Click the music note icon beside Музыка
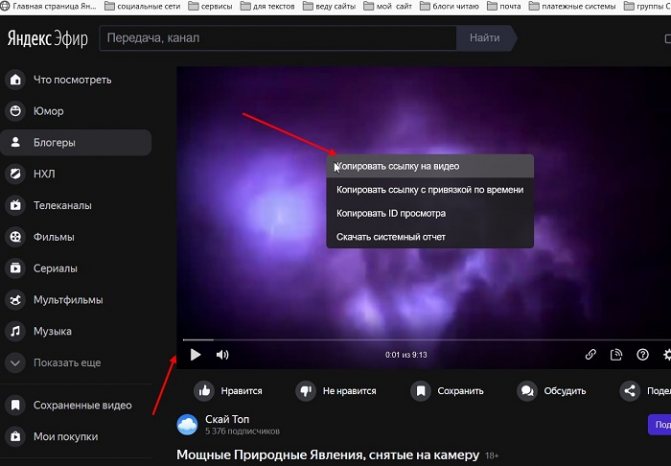The height and width of the screenshot is (466, 671). [15, 331]
